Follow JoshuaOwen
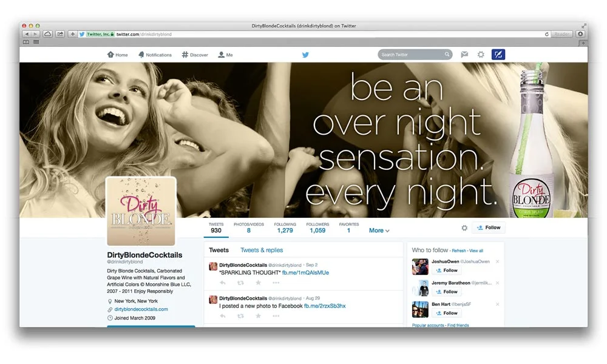Screen dimensions: 607x364 [x=446, y=271]
